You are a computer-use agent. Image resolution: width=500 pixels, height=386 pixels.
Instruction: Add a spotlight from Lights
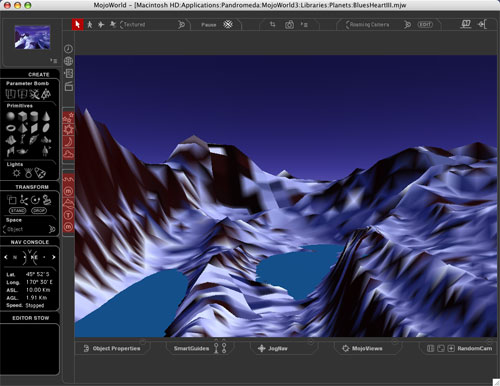click(x=40, y=173)
